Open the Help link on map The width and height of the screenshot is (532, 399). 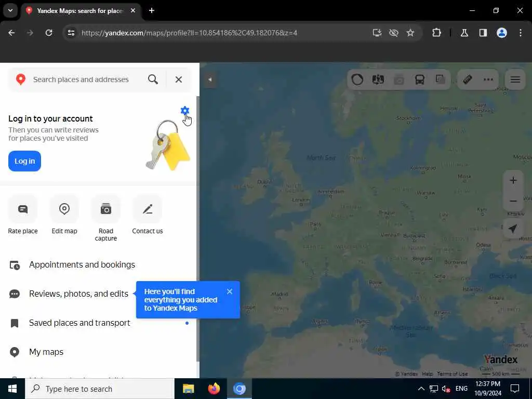(427, 374)
